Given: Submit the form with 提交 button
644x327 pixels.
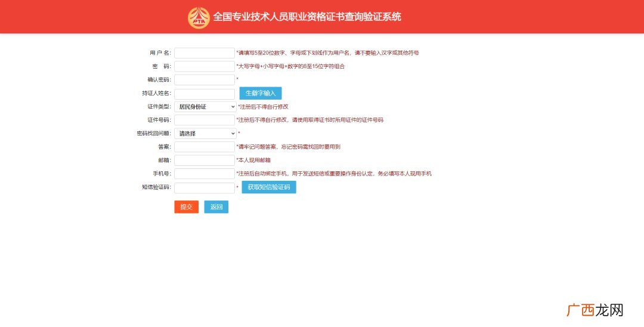Looking at the screenshot, I should (x=186, y=206).
